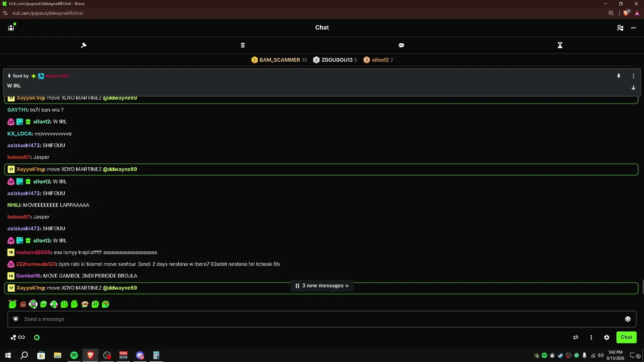Image resolution: width=644 pixels, height=362 pixels.
Task: Click 'tn7li ban wla ?' message text
Action: pyautogui.click(x=47, y=110)
